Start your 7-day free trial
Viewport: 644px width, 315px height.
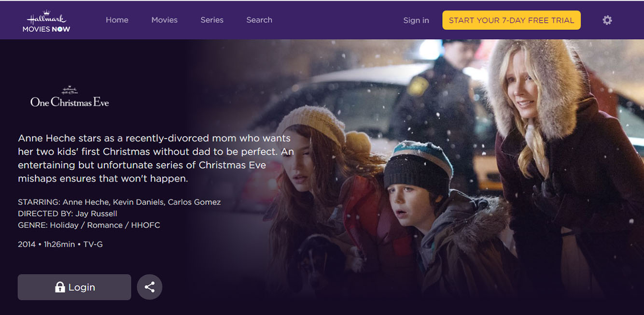point(512,20)
